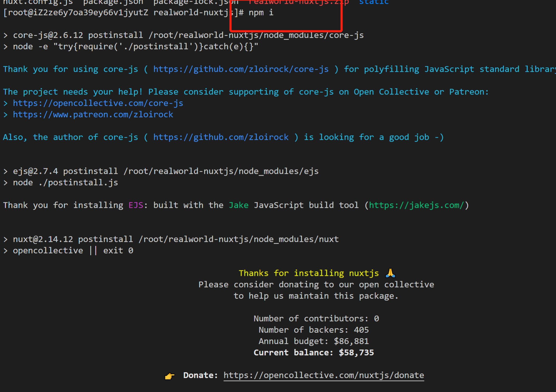
Task: Click the 'Current balance: $58,735' line
Action: tap(313, 352)
